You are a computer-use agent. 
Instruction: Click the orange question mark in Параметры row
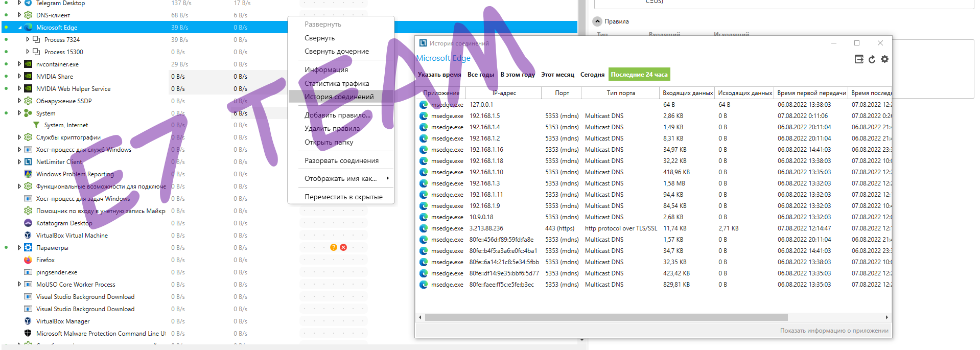(x=334, y=247)
